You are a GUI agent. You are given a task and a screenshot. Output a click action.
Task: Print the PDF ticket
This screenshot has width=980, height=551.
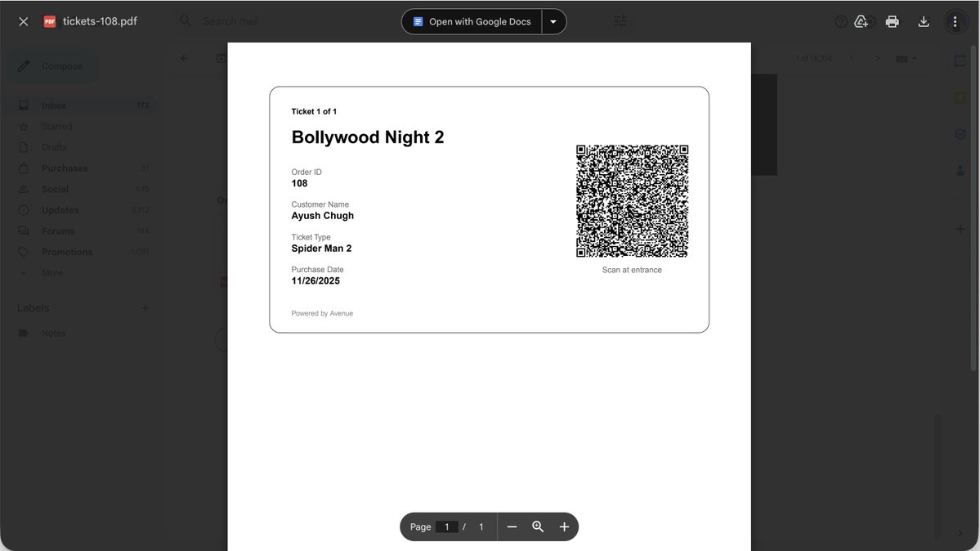click(892, 21)
